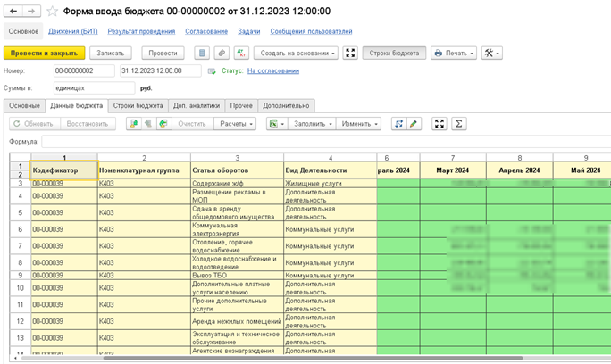Open the Расчеты dropdown
The image size is (611, 364).
237,124
